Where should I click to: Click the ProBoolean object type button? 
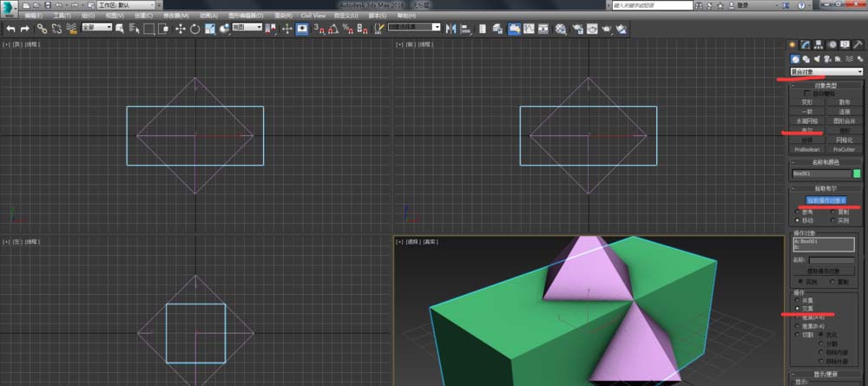point(807,149)
